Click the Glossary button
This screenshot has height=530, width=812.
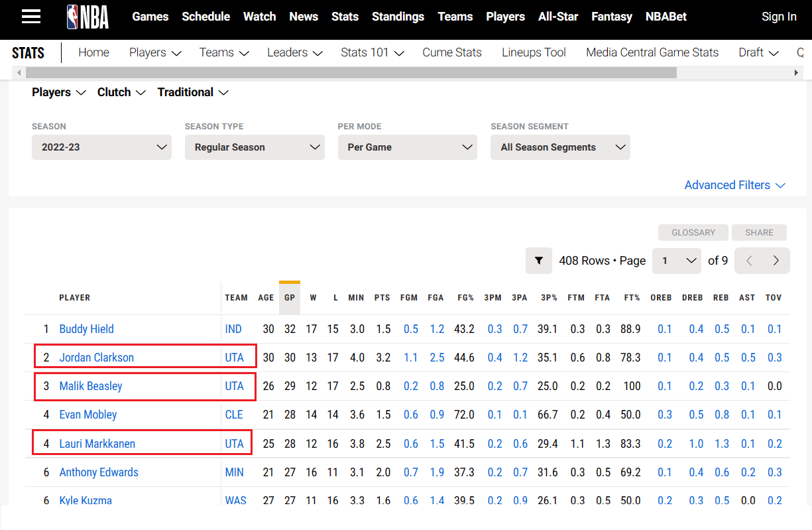tap(693, 232)
